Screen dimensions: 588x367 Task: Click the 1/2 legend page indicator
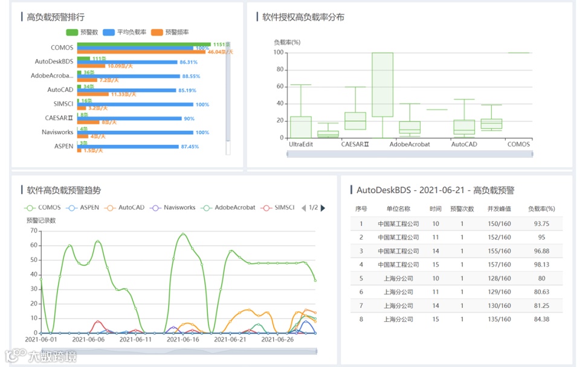pyautogui.click(x=314, y=208)
